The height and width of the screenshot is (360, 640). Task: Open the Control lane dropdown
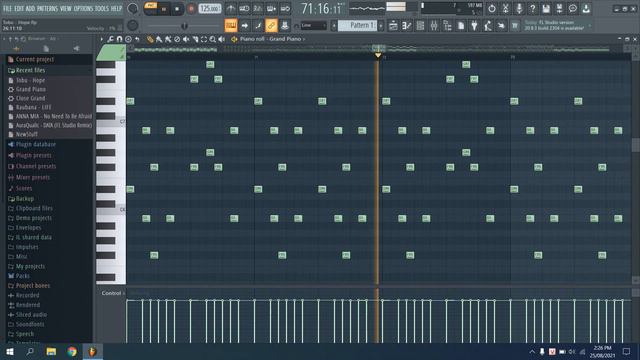click(x=113, y=293)
